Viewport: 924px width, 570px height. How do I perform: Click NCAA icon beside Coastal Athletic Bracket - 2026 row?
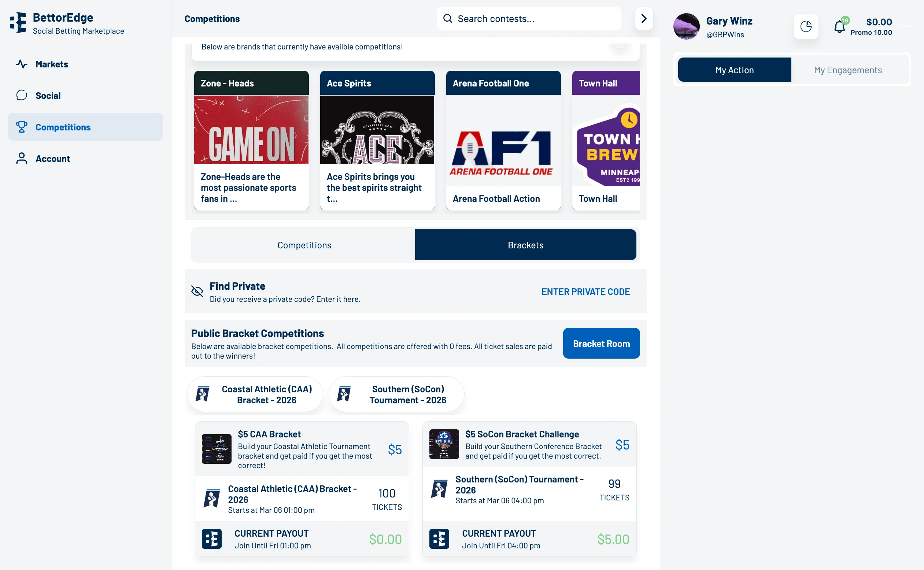pyautogui.click(x=211, y=498)
